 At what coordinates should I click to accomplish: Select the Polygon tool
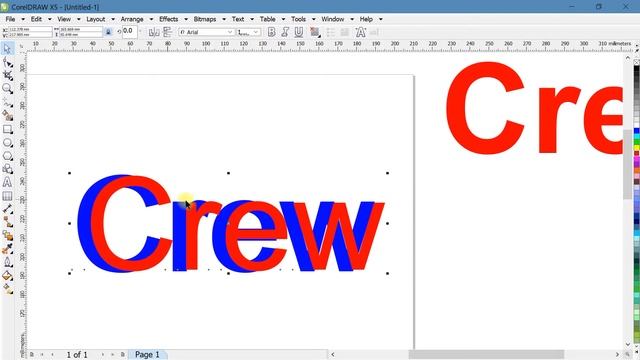click(x=7, y=156)
